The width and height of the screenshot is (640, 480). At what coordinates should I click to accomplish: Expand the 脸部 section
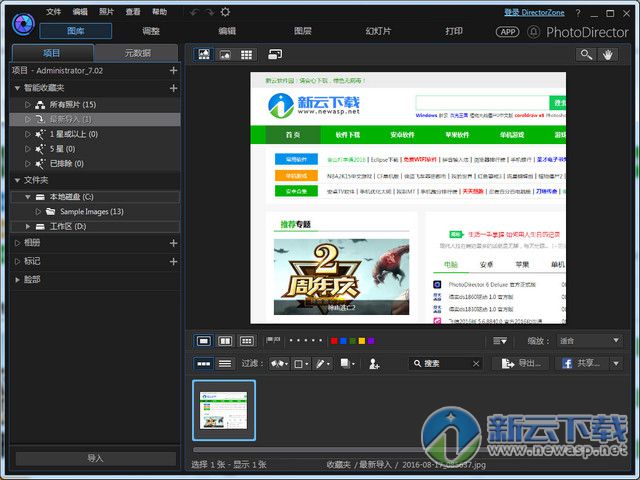(17, 280)
